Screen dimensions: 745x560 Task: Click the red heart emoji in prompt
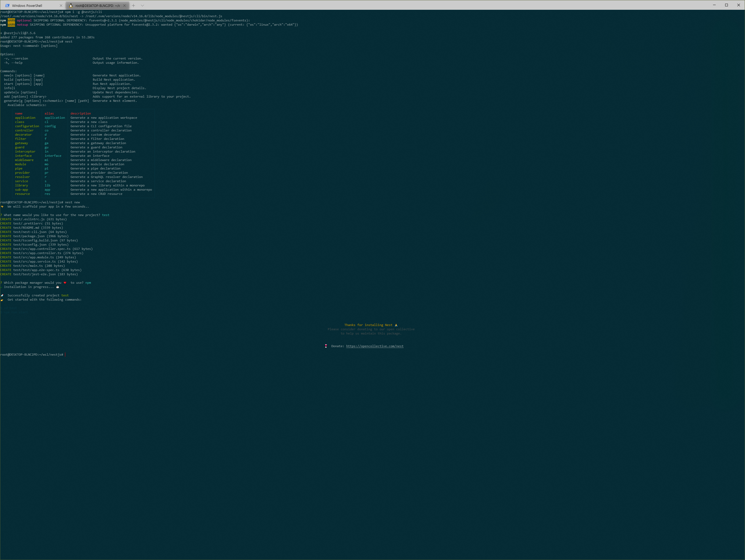(65, 283)
